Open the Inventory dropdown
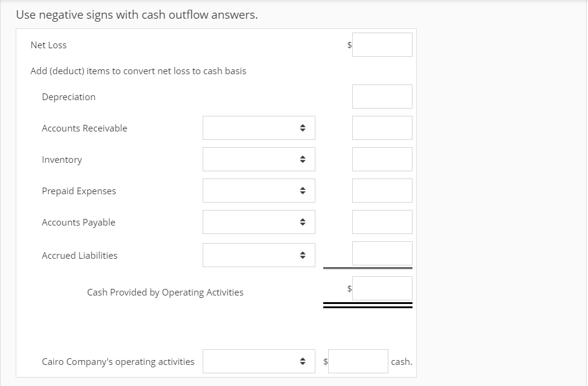Viewport: 588px width, 386px height. (x=259, y=159)
